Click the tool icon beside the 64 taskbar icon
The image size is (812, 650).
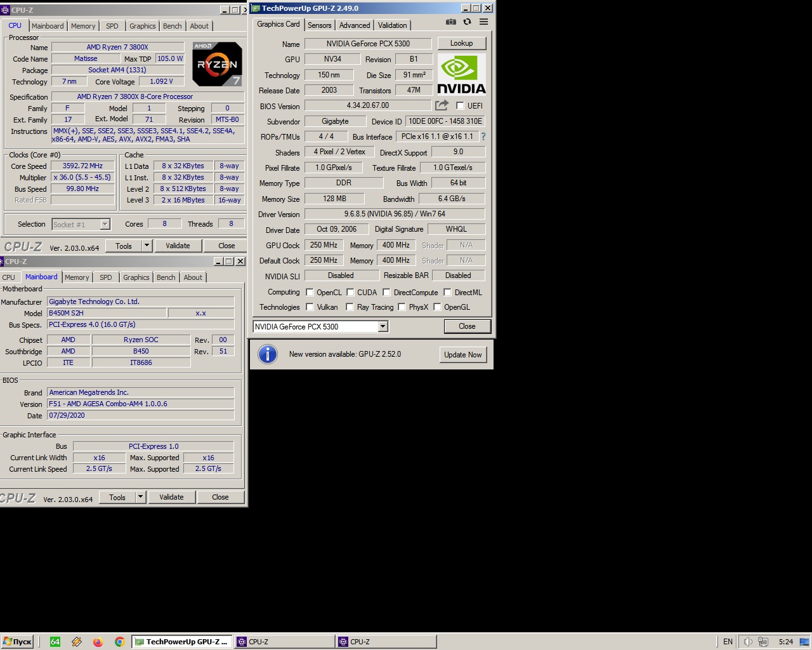click(x=77, y=642)
